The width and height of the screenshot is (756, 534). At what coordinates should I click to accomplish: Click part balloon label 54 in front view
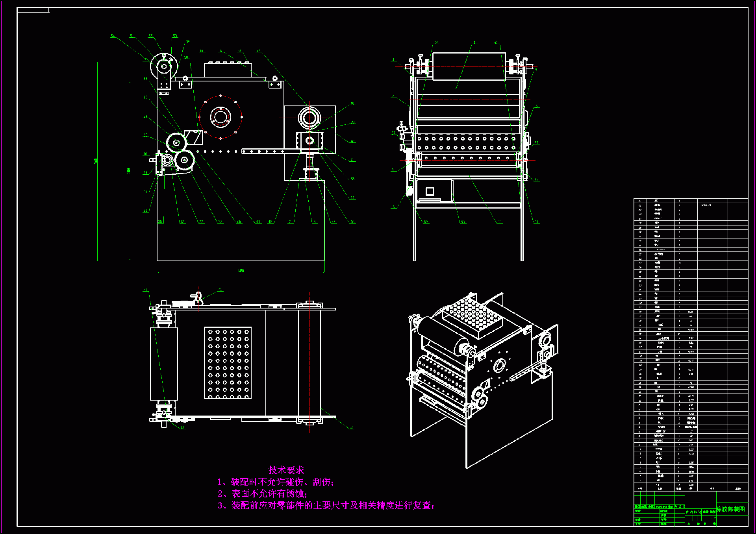[113, 36]
